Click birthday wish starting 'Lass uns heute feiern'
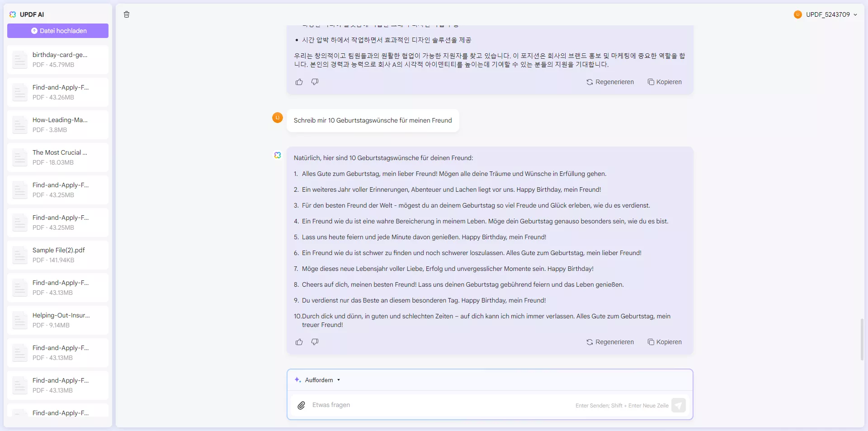This screenshot has width=868, height=431. [424, 237]
